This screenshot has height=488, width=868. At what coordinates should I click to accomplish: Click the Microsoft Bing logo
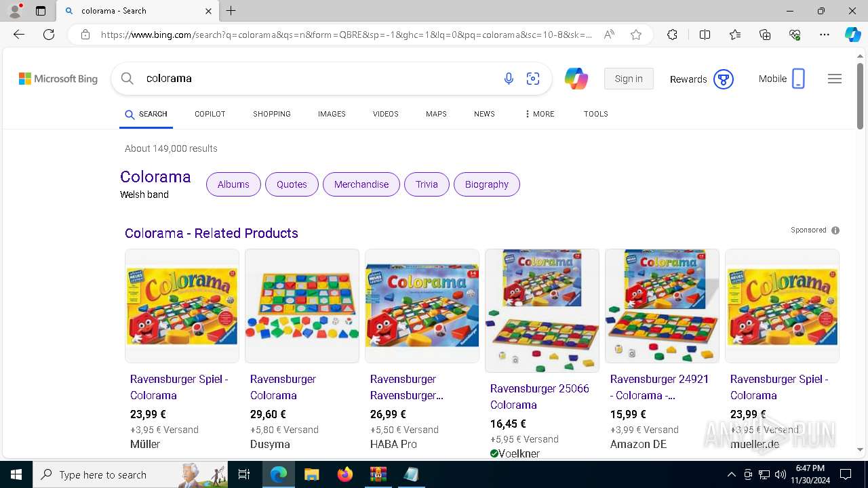(58, 79)
